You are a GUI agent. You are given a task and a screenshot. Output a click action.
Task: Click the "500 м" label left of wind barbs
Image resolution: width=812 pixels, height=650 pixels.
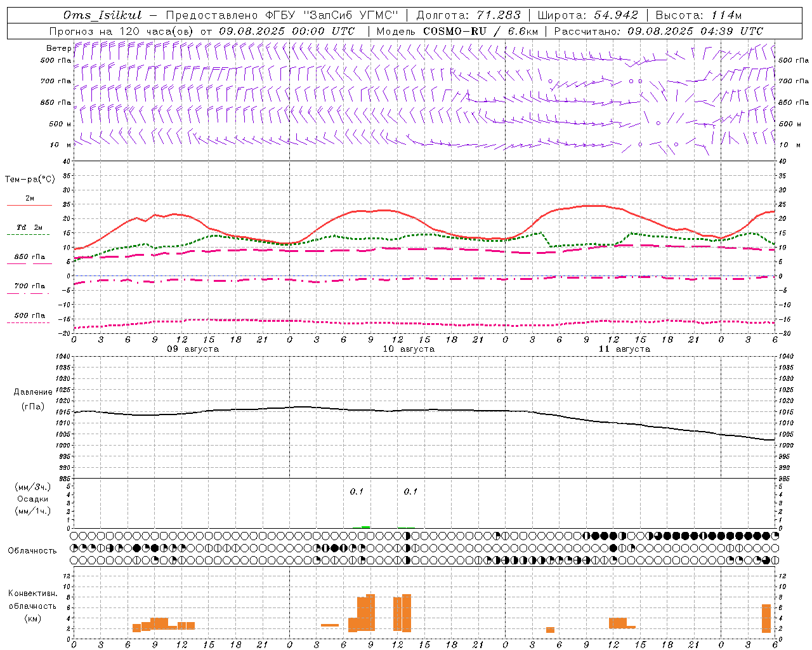tap(60, 124)
